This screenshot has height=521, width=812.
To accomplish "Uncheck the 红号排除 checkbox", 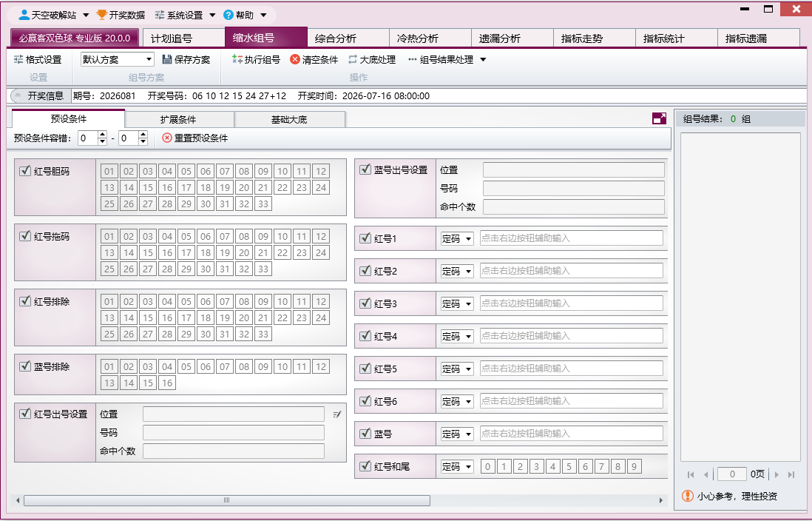I will (x=24, y=301).
